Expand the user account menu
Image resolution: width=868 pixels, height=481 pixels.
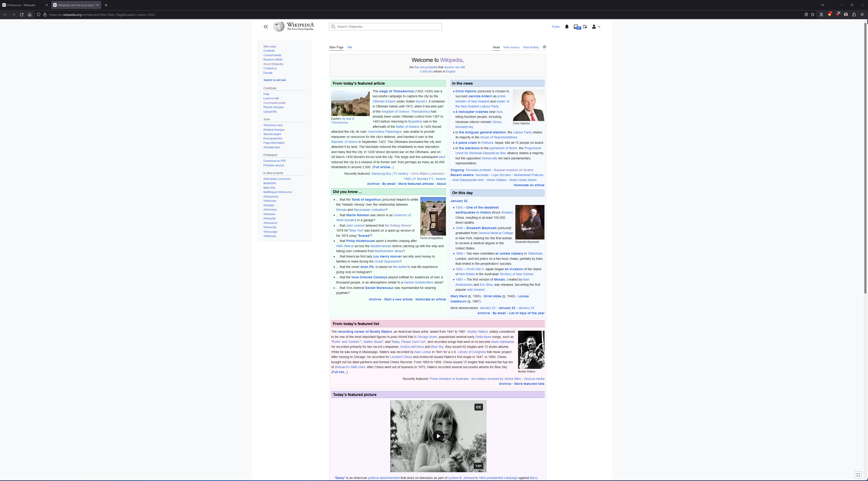(596, 27)
